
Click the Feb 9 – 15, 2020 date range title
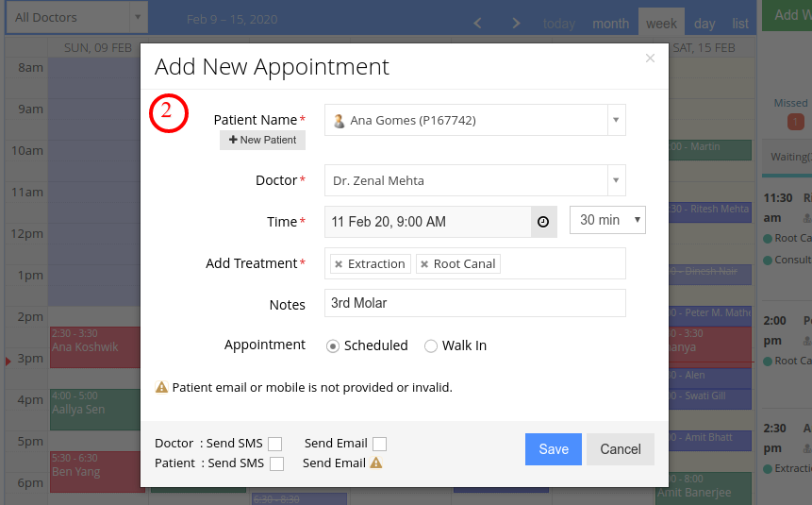coord(232,19)
